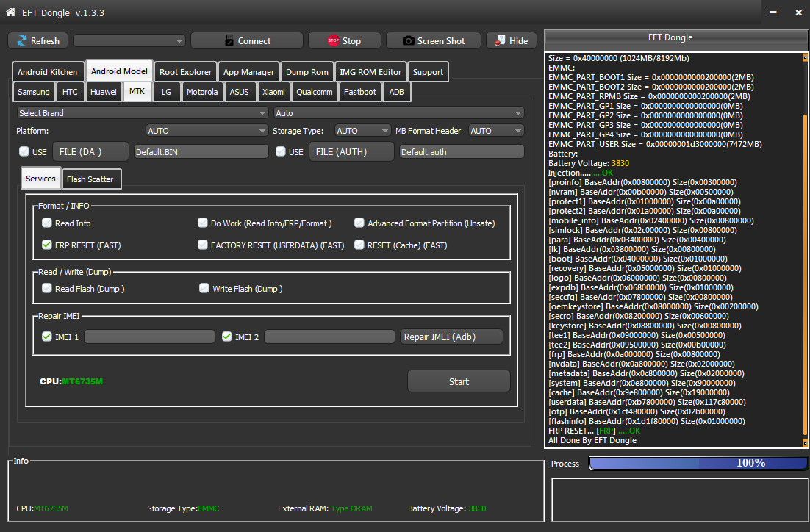Expand the Storage Type dropdown

click(362, 131)
